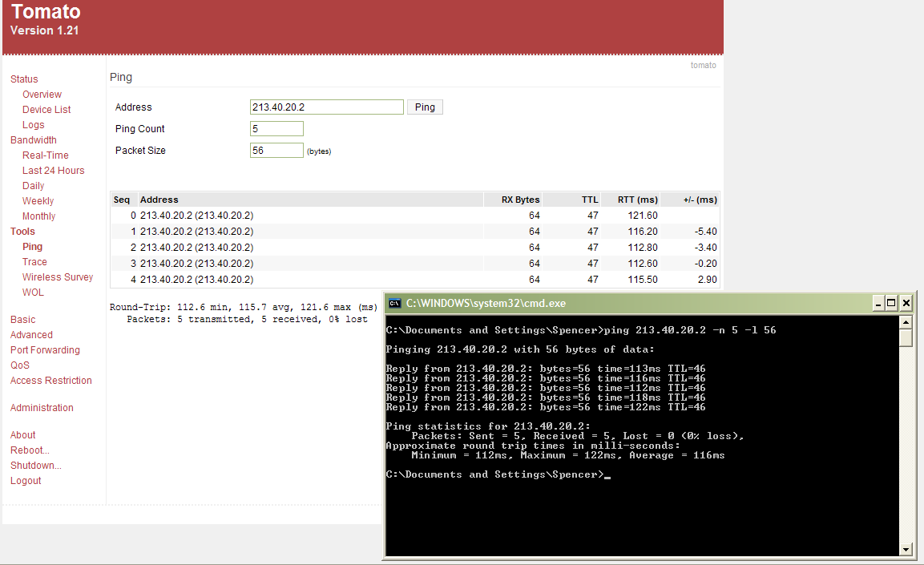Click the Shutdown... link
The image size is (924, 565).
36,466
